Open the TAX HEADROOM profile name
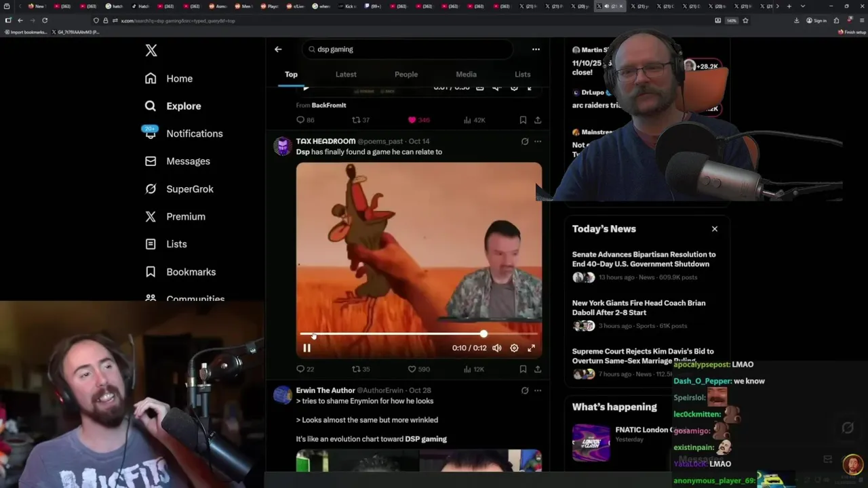This screenshot has width=868, height=488. coord(325,141)
